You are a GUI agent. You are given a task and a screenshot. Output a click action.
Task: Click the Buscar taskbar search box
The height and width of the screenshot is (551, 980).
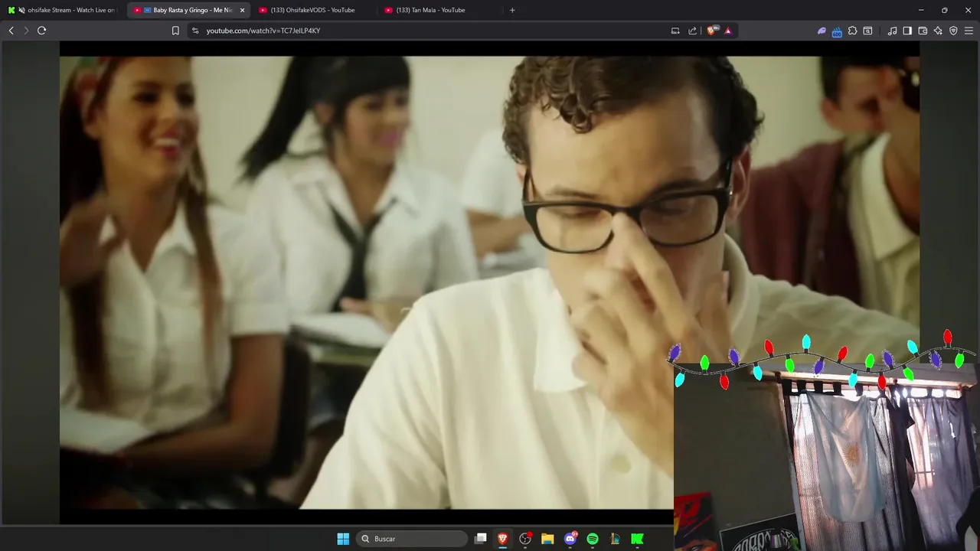click(412, 539)
